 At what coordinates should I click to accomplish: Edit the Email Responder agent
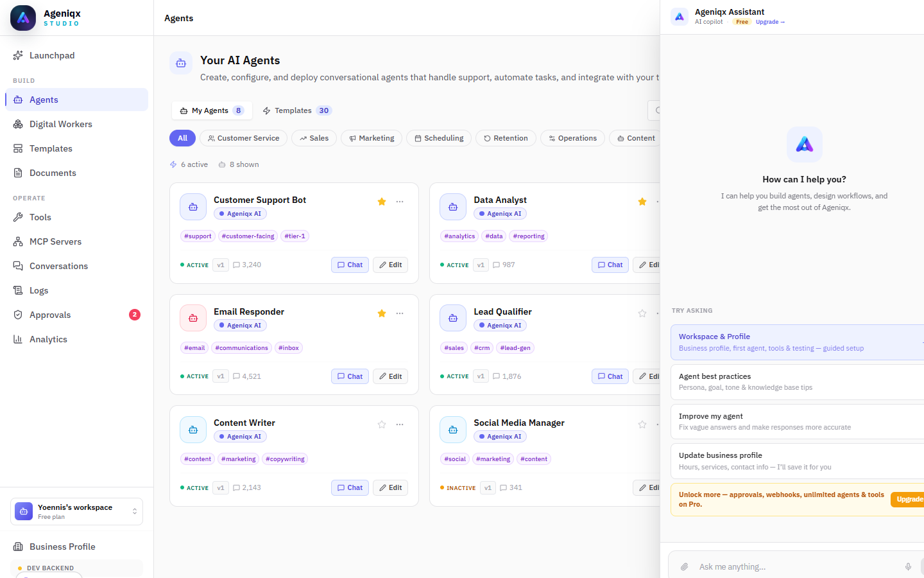390,376
